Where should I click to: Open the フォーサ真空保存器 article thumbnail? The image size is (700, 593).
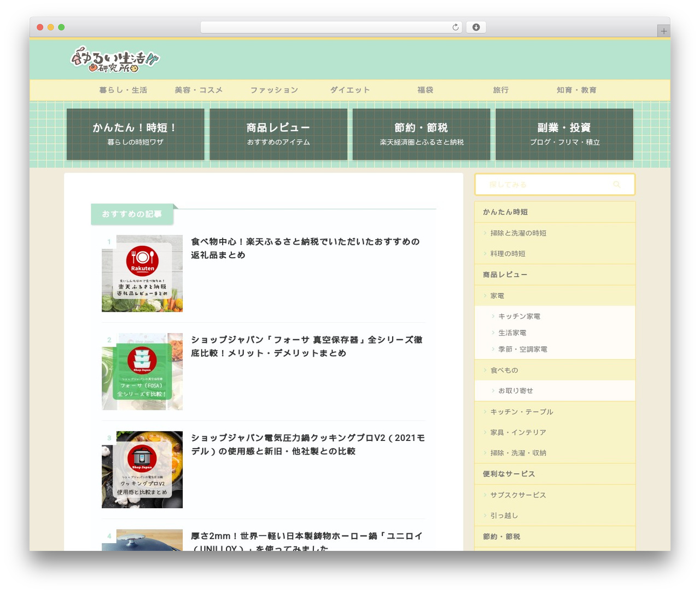tap(142, 371)
